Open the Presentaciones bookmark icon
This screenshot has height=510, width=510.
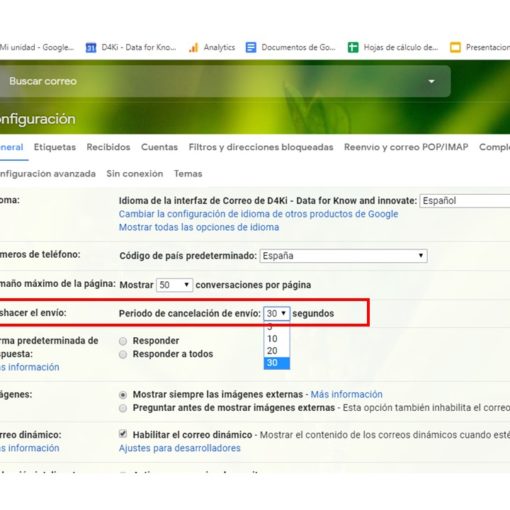coord(455,48)
